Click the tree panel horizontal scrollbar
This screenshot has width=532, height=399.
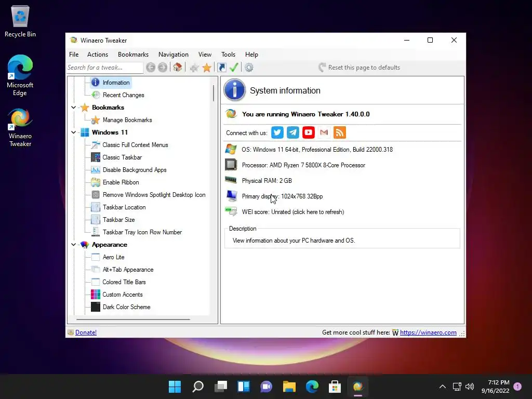[133, 320]
